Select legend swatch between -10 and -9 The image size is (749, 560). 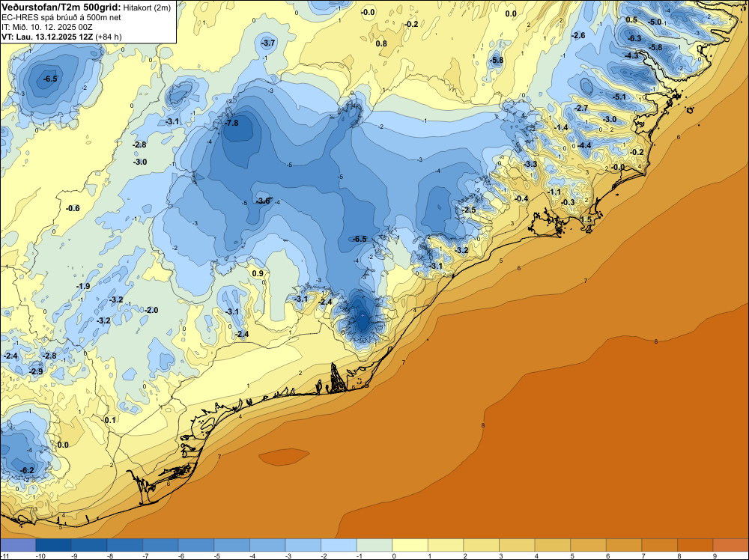tap(53, 545)
